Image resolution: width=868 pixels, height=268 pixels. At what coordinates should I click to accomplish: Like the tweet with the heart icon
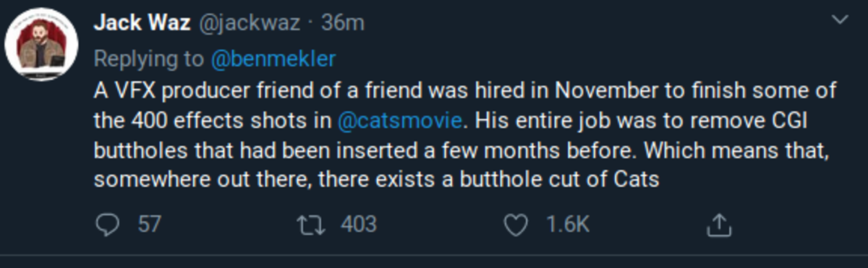click(x=516, y=226)
